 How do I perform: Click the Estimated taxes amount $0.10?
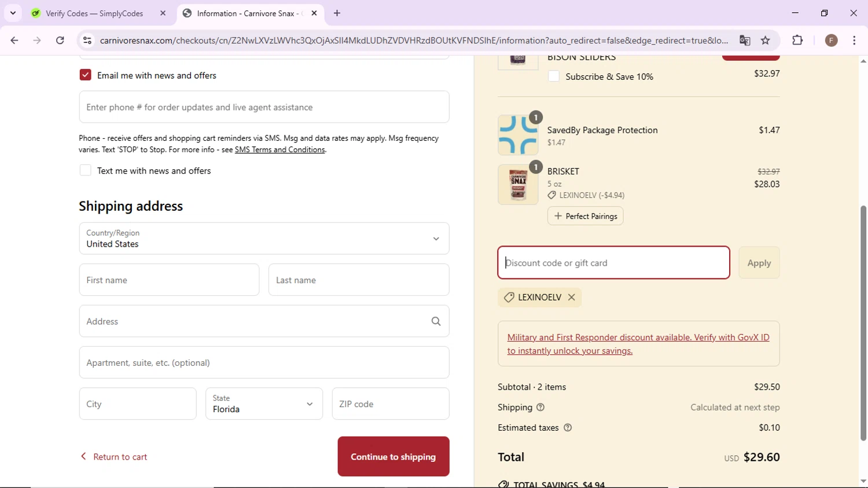tap(769, 428)
